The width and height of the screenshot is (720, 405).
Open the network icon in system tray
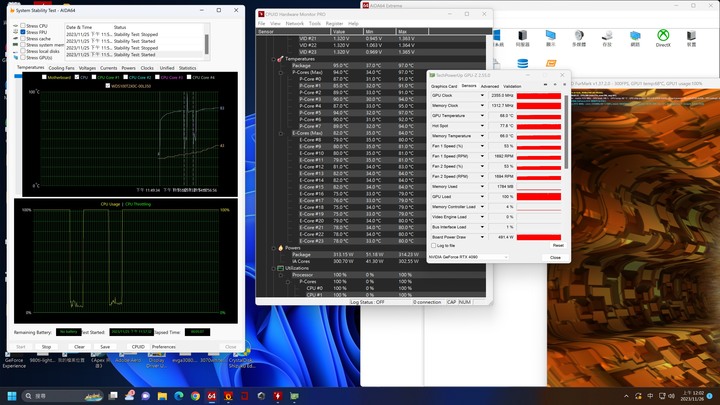click(x=662, y=396)
